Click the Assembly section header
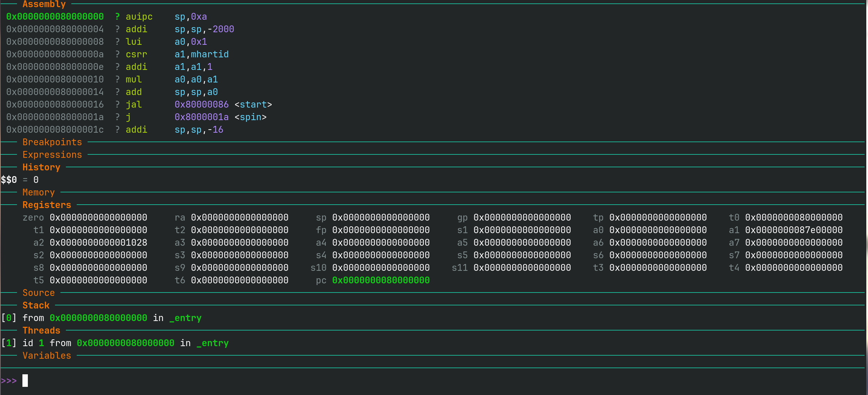This screenshot has height=395, width=868. pyautogui.click(x=44, y=4)
